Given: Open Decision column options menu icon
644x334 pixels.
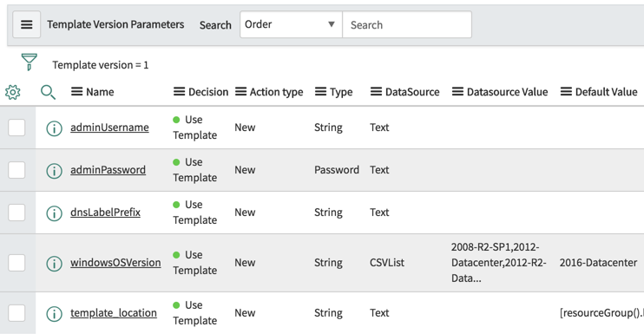Looking at the screenshot, I should click(x=179, y=91).
